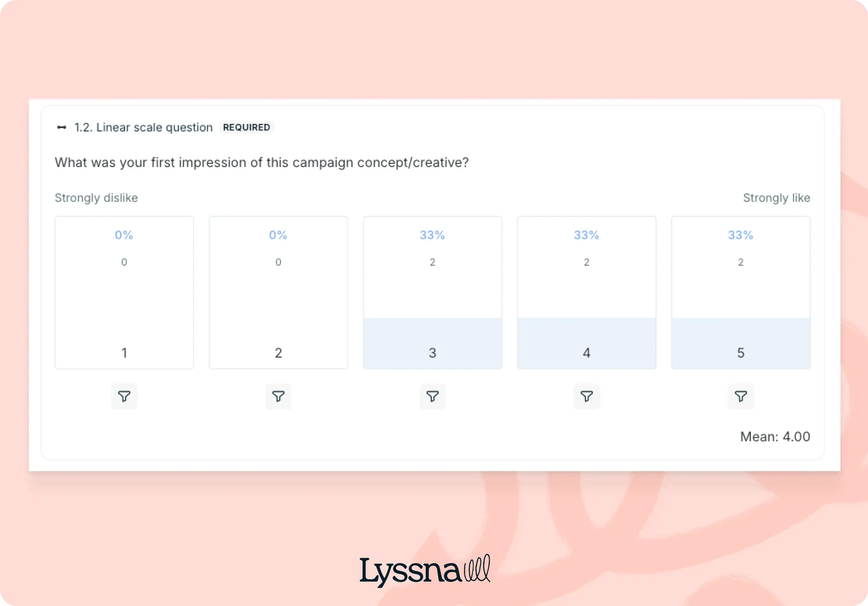The height and width of the screenshot is (606, 868).
Task: Click the REQUIRED badge
Action: [247, 127]
